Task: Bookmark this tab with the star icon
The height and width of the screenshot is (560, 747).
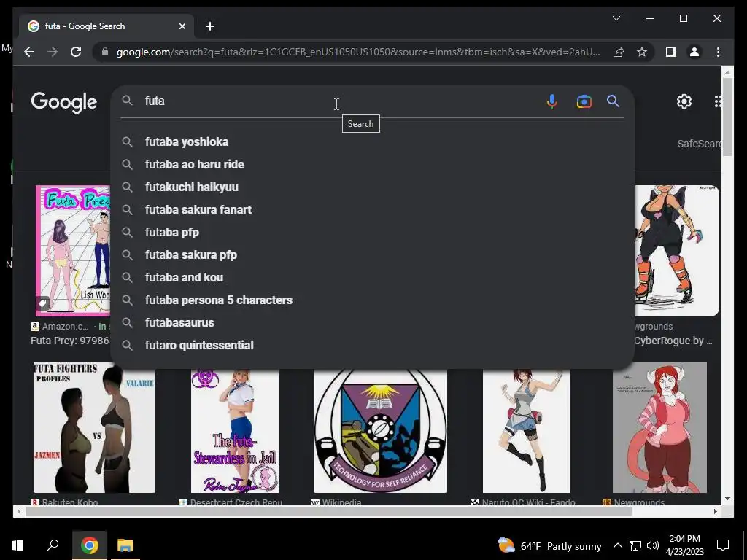Action: tap(642, 52)
